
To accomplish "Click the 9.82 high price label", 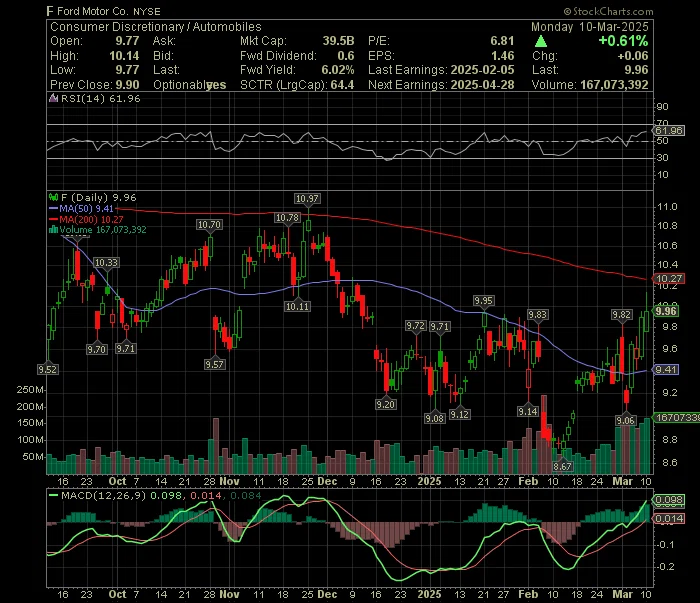I will pyautogui.click(x=622, y=315).
